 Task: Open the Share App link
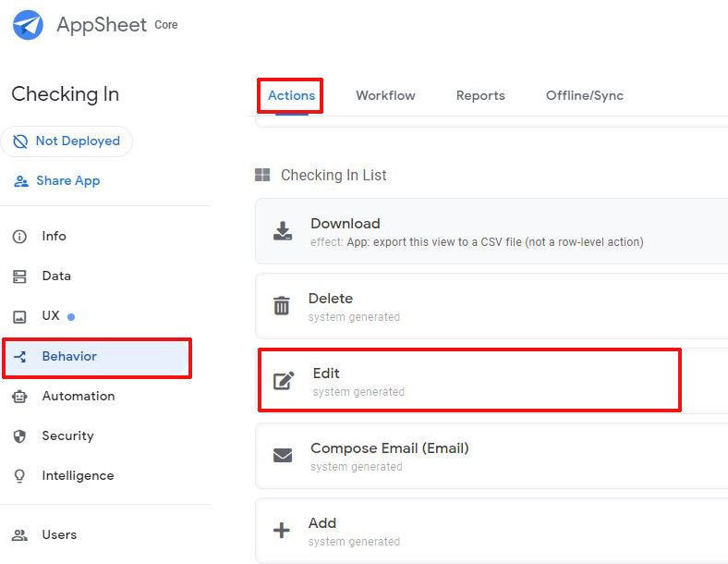pyautogui.click(x=56, y=180)
